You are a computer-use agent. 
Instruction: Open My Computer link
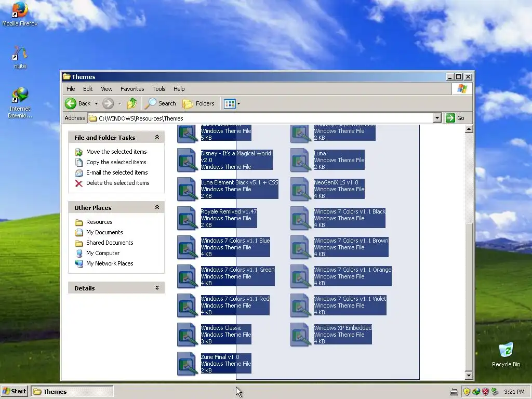pyautogui.click(x=103, y=253)
